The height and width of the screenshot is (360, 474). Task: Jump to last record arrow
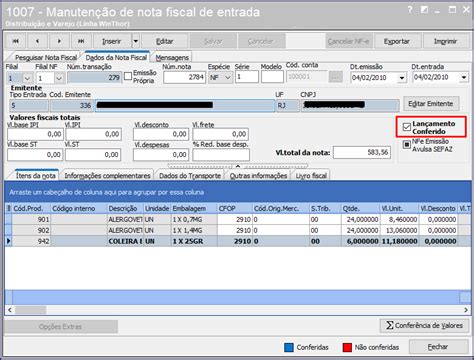(81, 41)
